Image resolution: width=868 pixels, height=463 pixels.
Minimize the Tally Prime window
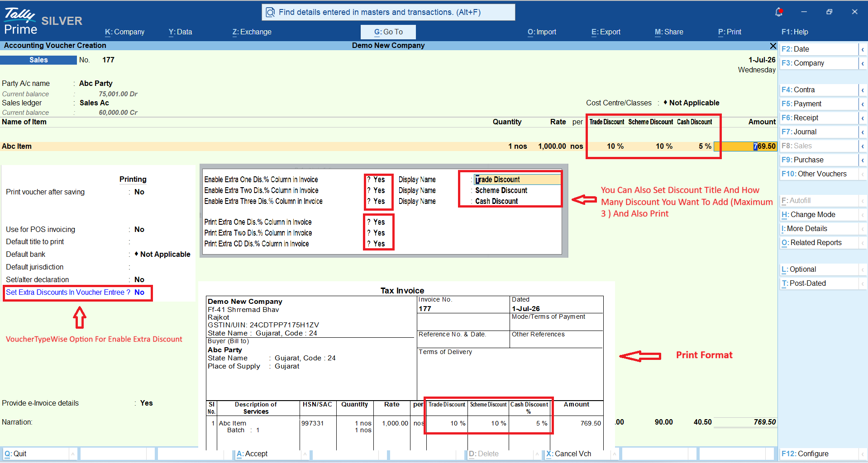coord(804,12)
